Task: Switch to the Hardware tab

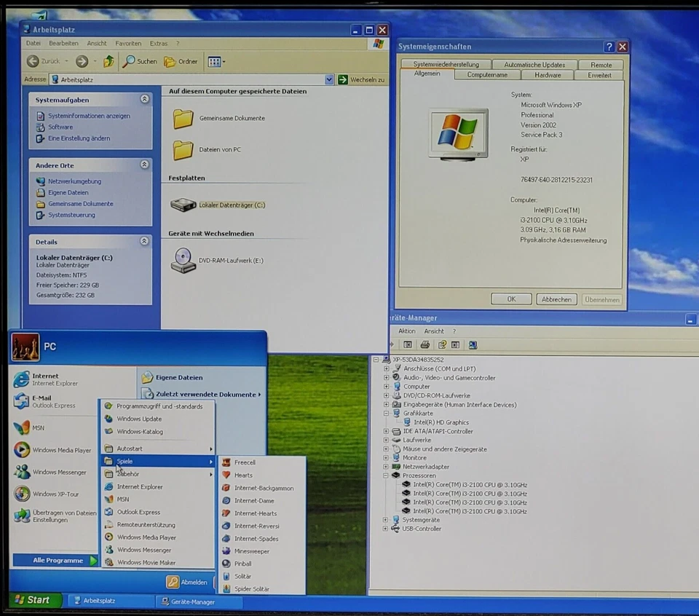Action: [x=548, y=75]
